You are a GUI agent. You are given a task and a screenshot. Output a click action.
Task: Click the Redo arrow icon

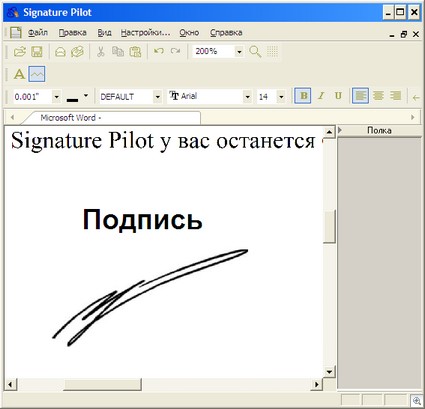[x=175, y=51]
